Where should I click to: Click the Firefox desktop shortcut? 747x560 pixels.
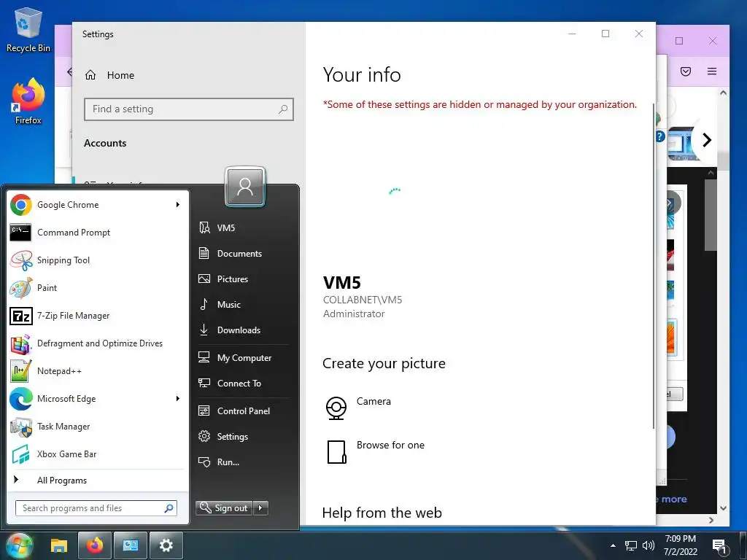(28, 101)
